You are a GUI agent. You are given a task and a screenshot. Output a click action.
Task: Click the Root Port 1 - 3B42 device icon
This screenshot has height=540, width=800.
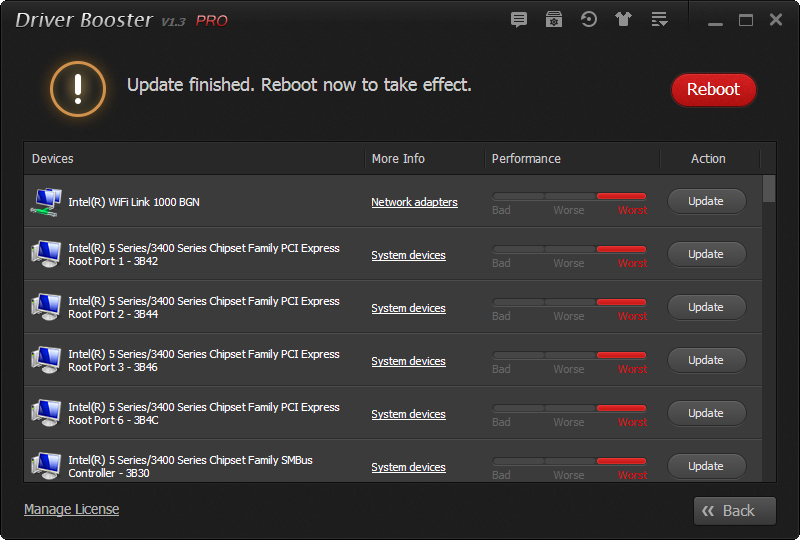[46, 254]
